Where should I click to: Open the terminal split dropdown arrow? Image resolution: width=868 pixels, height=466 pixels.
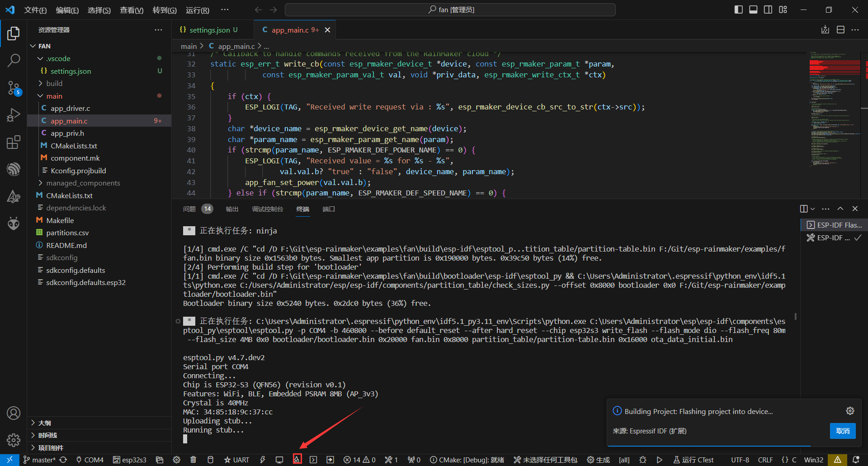coord(812,209)
